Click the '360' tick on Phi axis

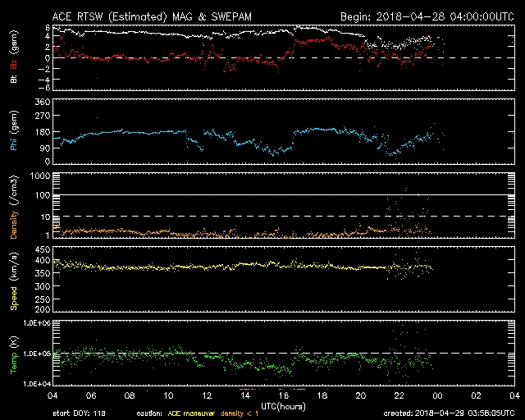pyautogui.click(x=43, y=102)
